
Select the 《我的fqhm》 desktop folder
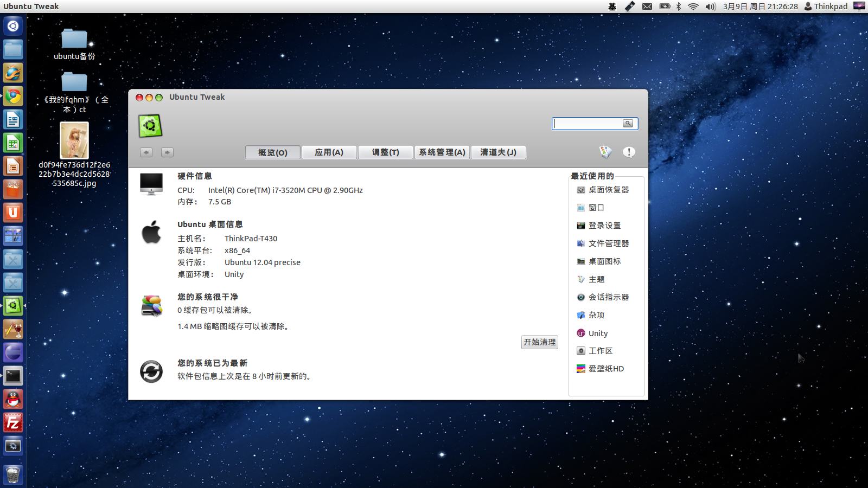pos(74,92)
